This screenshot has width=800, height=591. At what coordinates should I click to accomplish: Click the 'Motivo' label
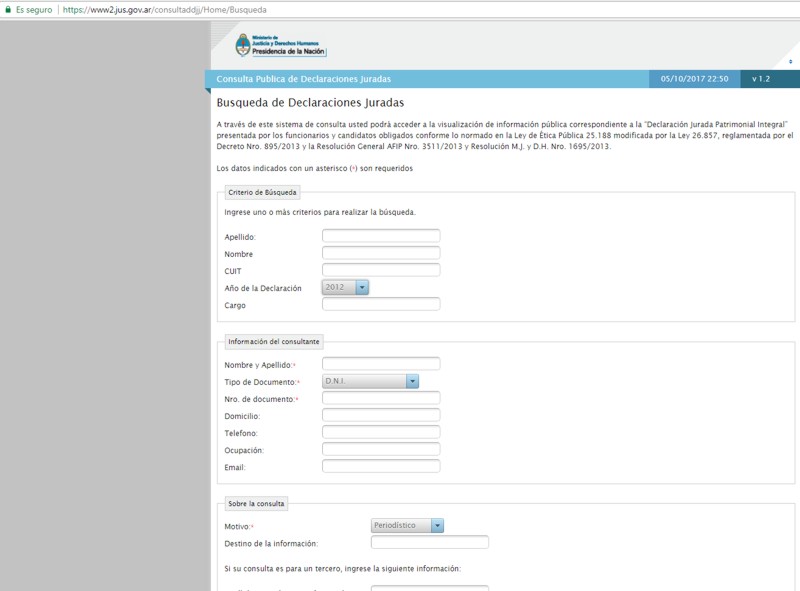(x=237, y=527)
